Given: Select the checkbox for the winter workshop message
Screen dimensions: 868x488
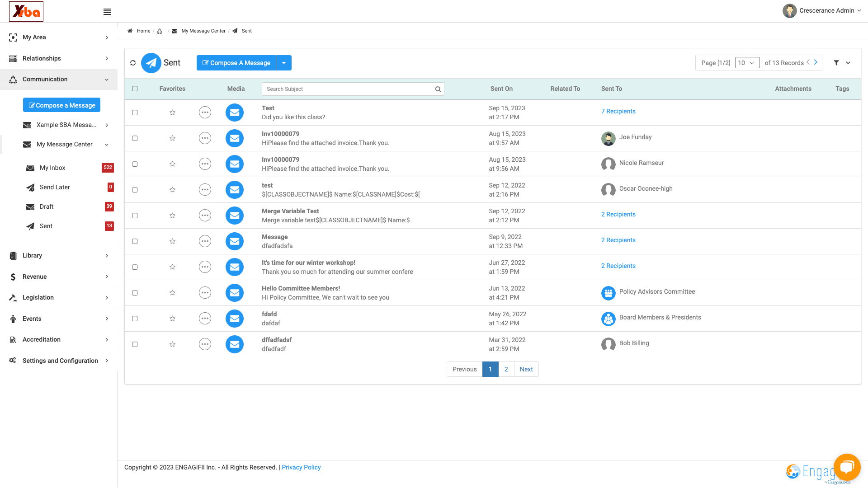Looking at the screenshot, I should coord(135,267).
